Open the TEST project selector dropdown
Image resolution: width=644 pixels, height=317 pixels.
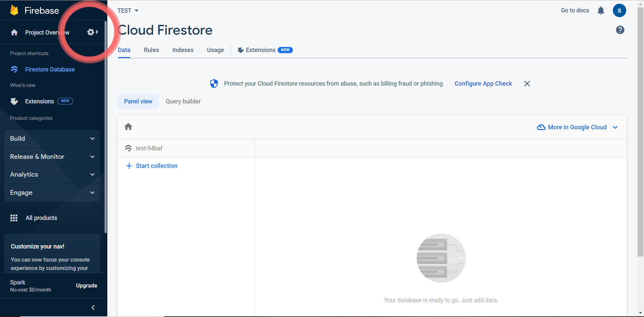[x=128, y=11]
